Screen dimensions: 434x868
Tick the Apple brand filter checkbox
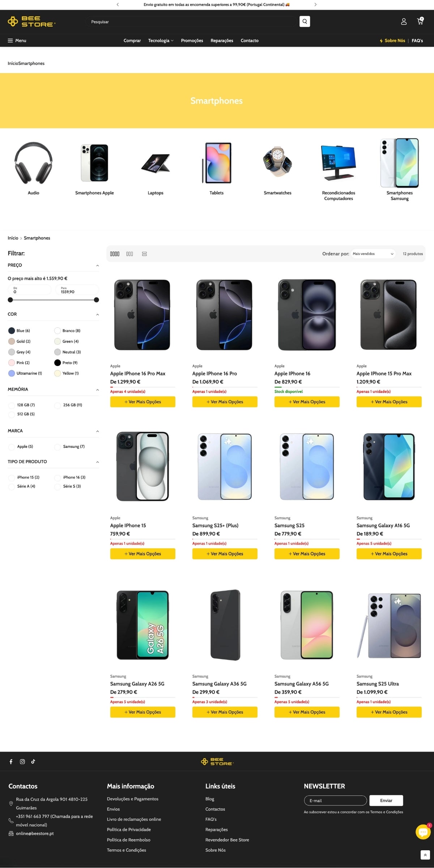pos(12,447)
